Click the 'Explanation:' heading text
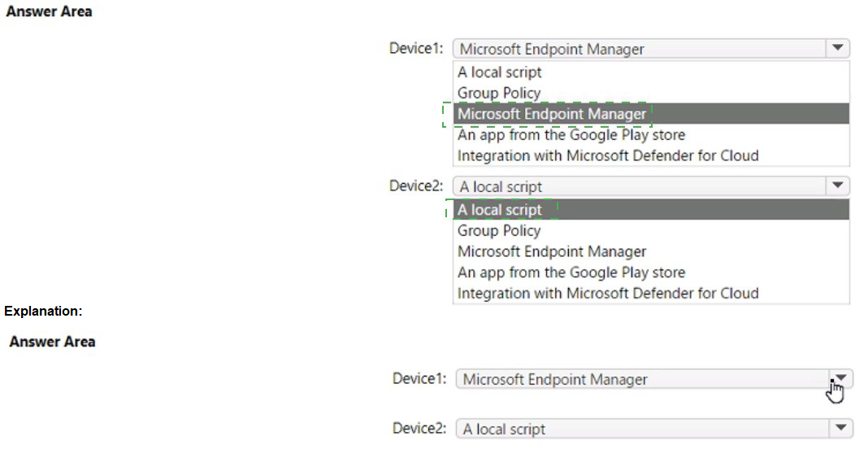Viewport: 868px width, 458px height. [x=43, y=312]
